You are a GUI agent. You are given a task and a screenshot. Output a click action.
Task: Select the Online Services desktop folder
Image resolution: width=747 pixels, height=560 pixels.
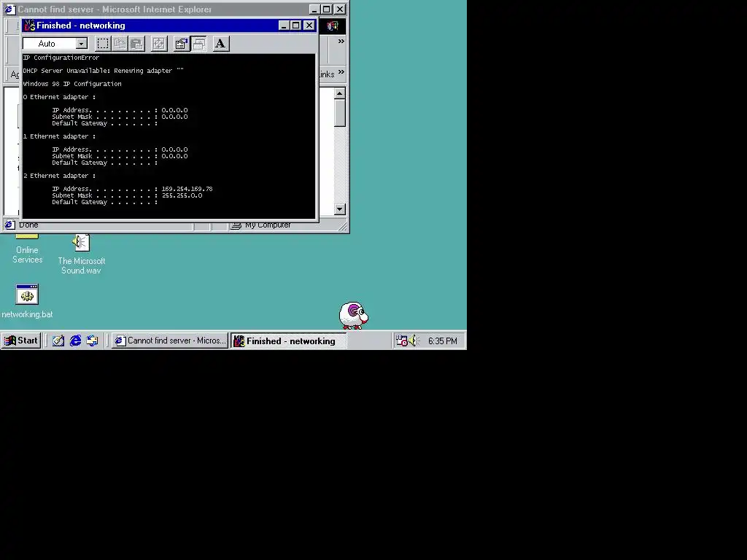point(27,249)
